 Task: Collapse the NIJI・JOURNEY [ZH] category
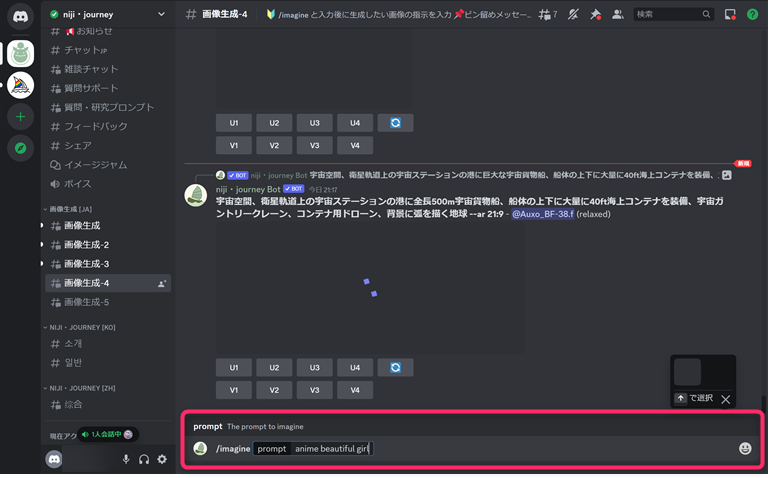point(79,388)
